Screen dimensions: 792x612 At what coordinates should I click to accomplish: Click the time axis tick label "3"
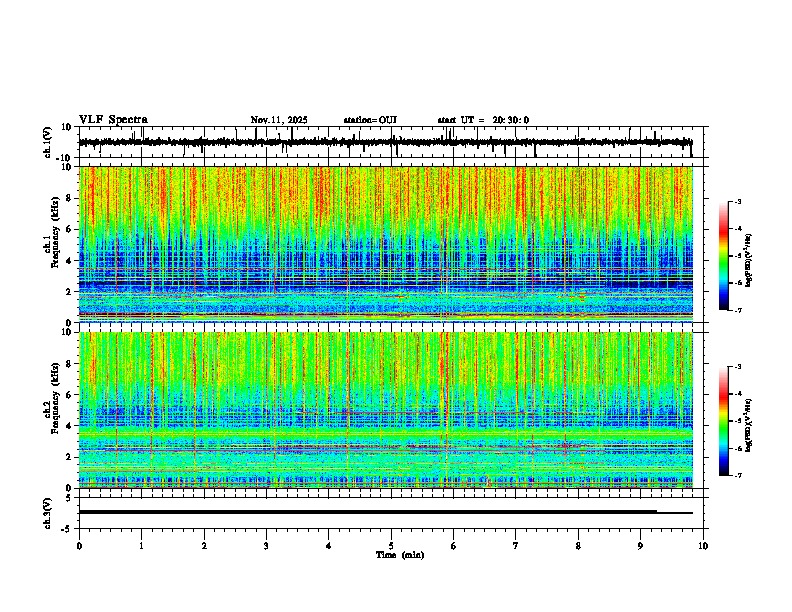click(x=266, y=546)
